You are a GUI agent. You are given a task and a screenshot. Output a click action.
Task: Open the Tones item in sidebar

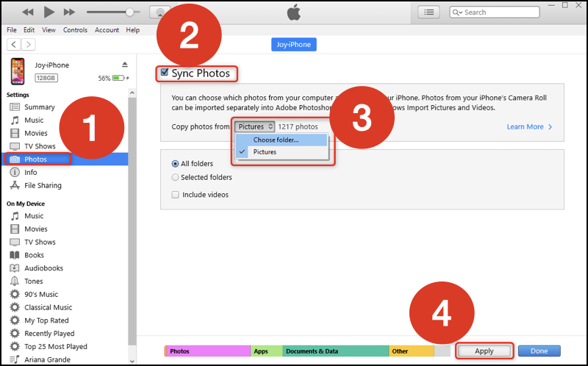click(34, 281)
